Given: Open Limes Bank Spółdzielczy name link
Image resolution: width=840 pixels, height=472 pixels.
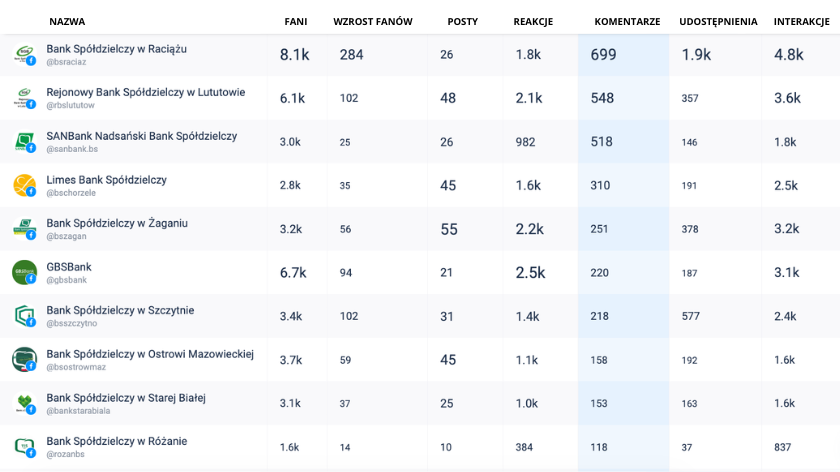Looking at the screenshot, I should point(106,179).
